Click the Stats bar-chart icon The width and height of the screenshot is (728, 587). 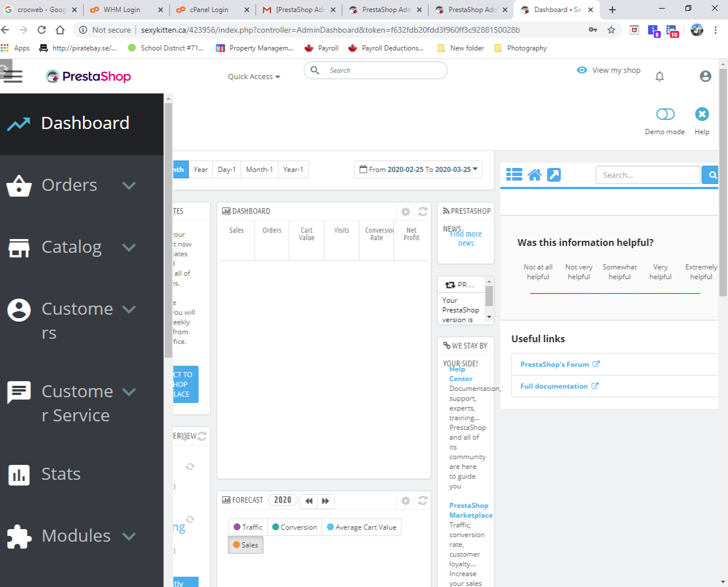[19, 475]
